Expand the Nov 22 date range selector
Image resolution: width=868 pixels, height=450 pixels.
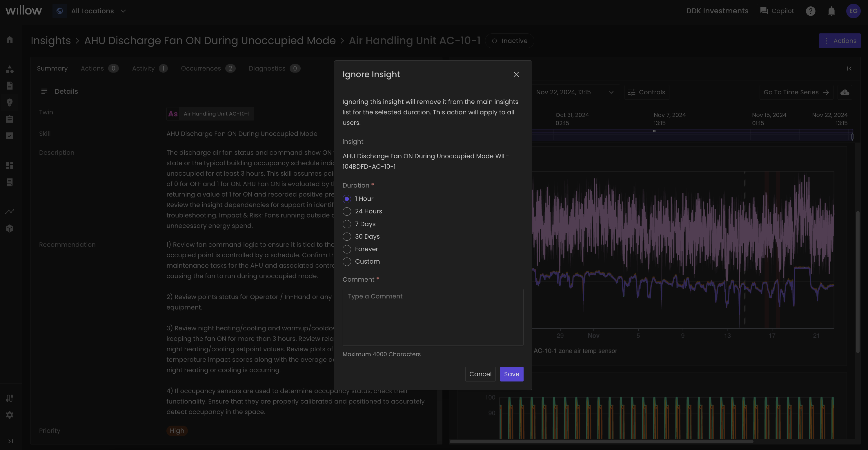(x=611, y=92)
